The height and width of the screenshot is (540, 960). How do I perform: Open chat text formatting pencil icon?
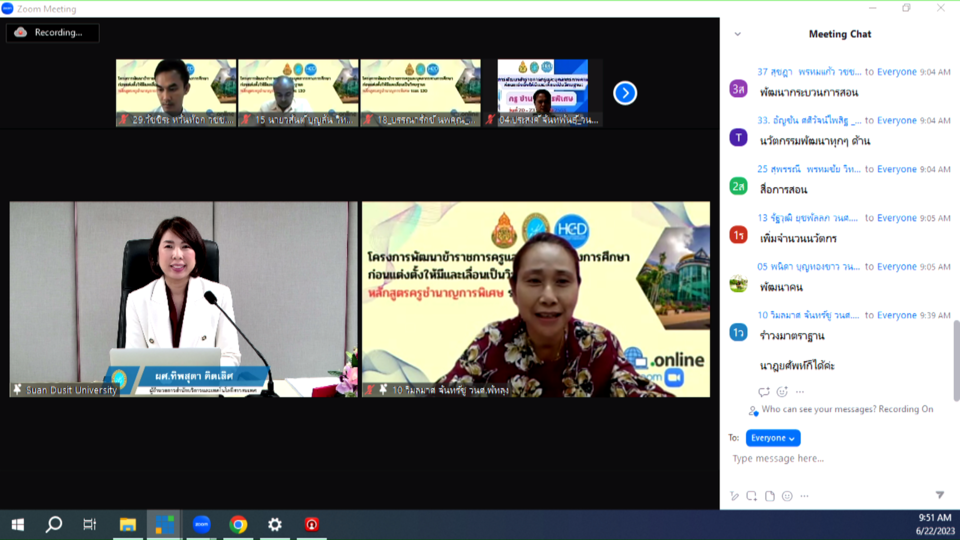734,496
